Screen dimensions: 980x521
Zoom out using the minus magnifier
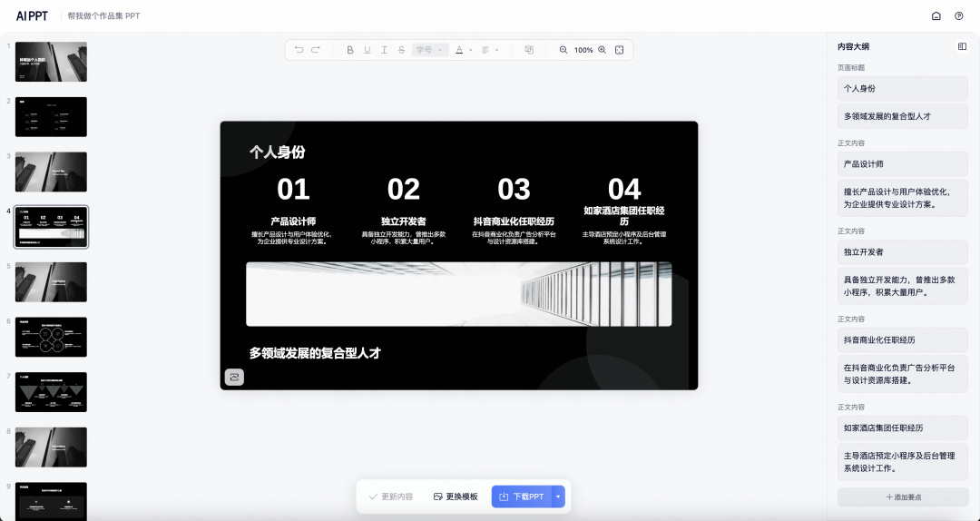[563, 50]
